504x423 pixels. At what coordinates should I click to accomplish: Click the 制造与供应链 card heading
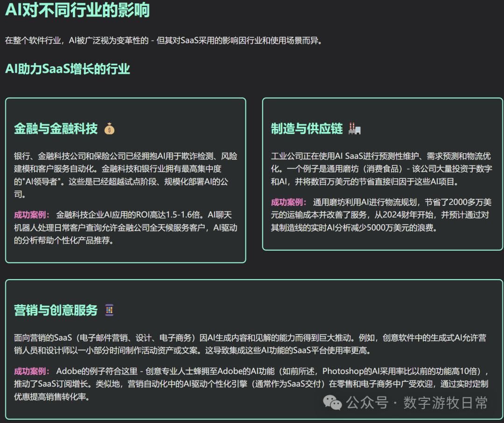(x=307, y=129)
